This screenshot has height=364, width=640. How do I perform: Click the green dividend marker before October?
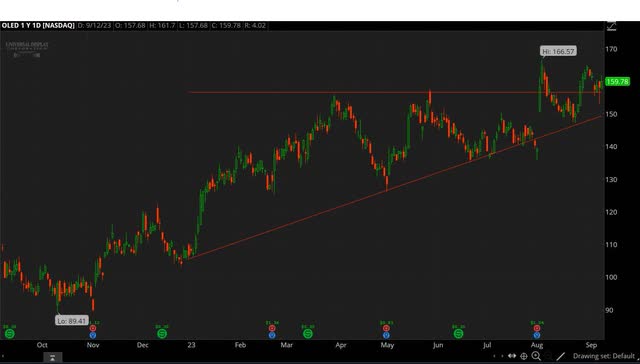pyautogui.click(x=9, y=334)
